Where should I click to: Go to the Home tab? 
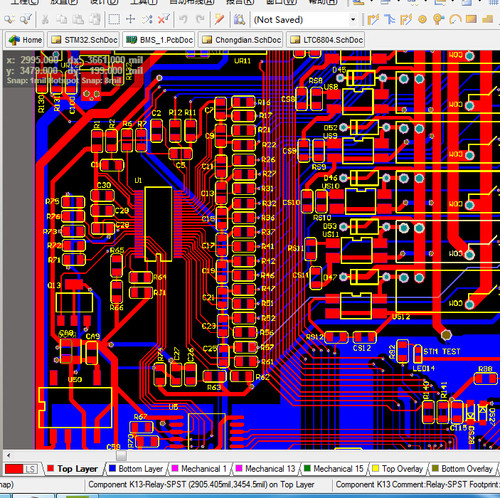25,40
